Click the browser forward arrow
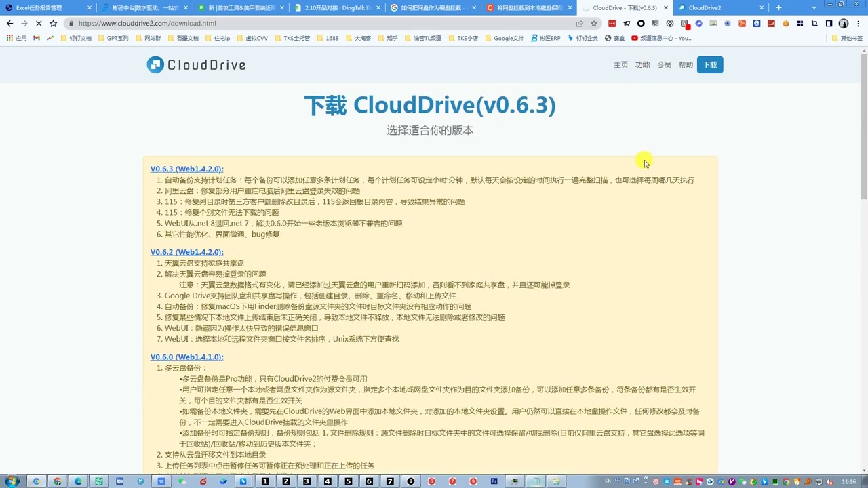This screenshot has height=488, width=868. pos(24,23)
